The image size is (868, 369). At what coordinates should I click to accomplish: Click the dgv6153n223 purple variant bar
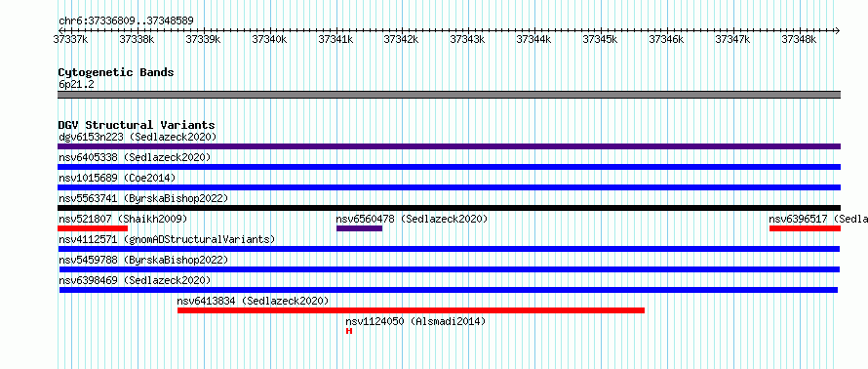point(449,146)
